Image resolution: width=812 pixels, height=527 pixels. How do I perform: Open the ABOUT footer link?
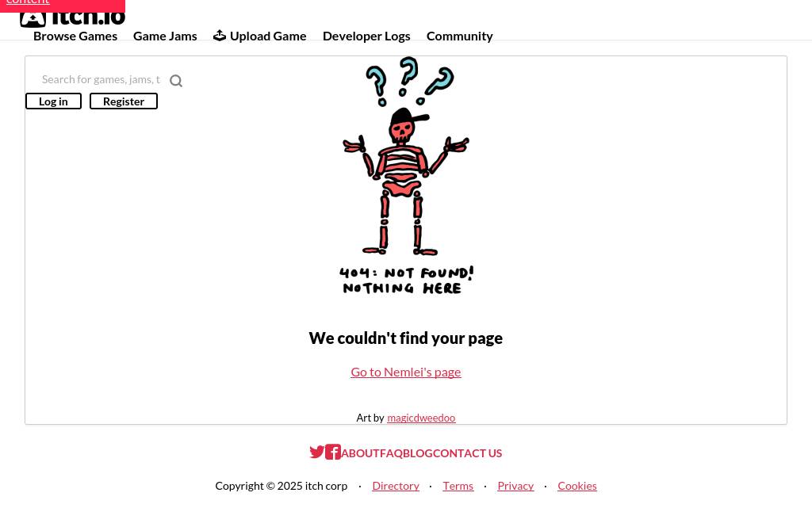tap(361, 453)
